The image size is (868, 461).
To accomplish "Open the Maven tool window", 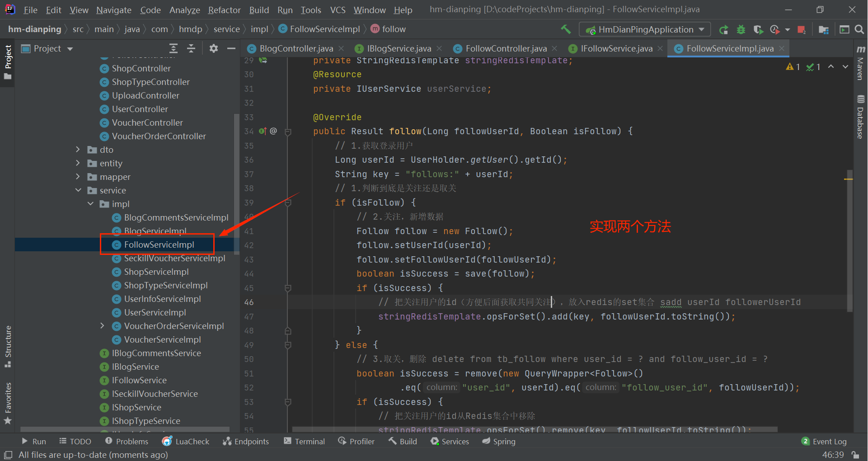I will 861,63.
